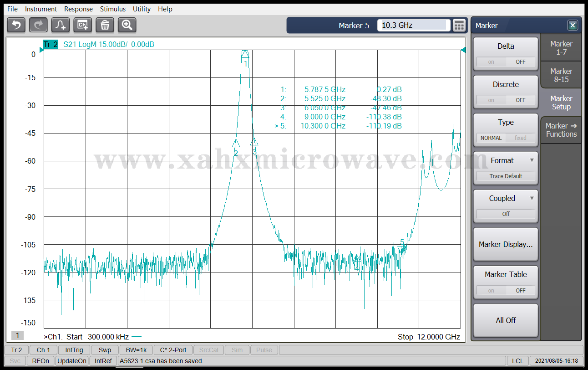
Task: Select the Marker Setup tab
Action: (561, 103)
